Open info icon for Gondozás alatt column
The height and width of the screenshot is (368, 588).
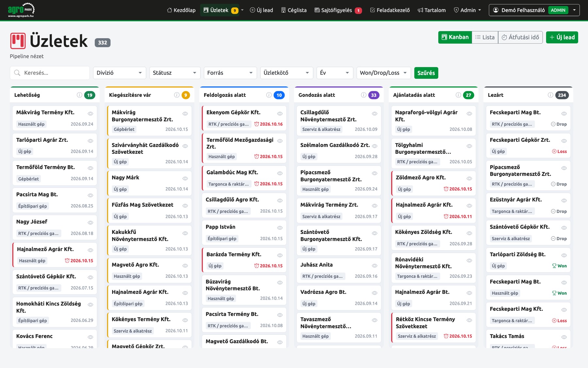click(x=364, y=95)
